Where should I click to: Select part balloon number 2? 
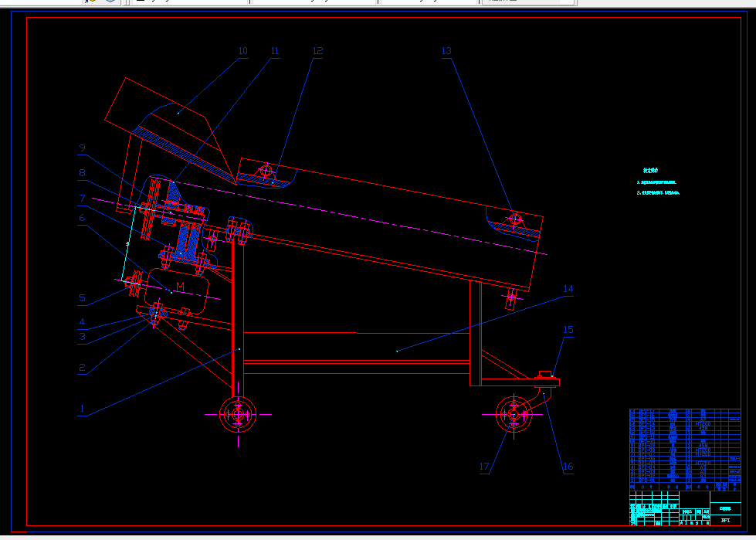(82, 368)
